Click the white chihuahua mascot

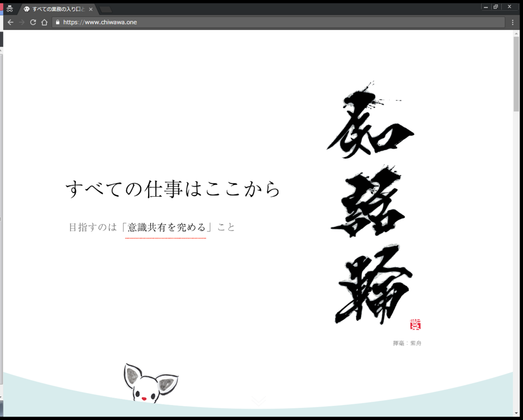coord(151,384)
